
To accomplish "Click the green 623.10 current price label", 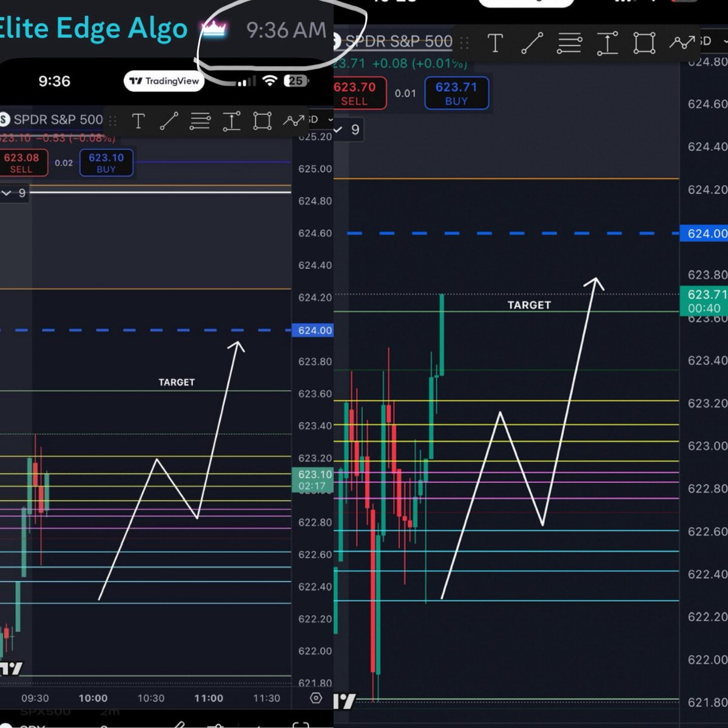I will click(x=313, y=480).
